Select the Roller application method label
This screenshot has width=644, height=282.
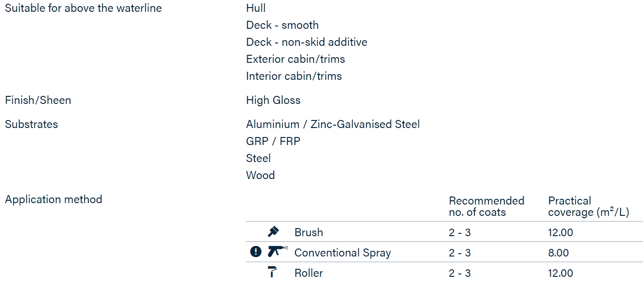(x=309, y=273)
